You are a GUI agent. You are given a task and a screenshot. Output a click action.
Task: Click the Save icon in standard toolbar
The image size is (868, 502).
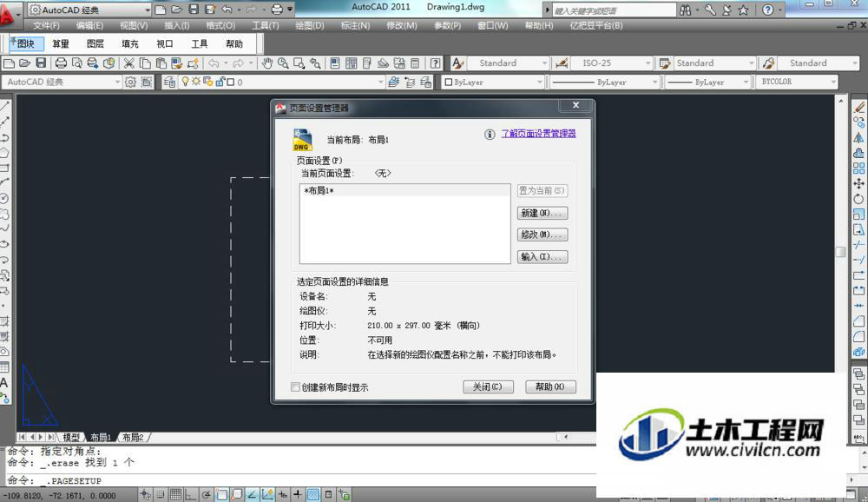click(x=41, y=63)
